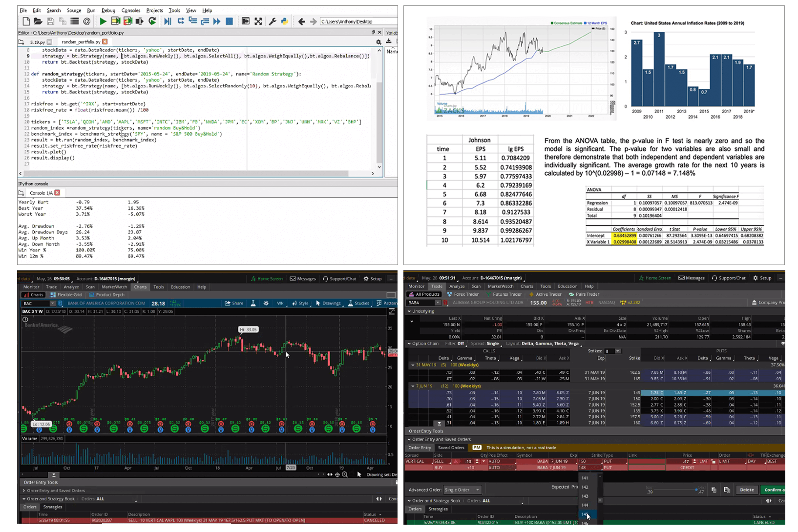Screen dimensions: 798x532
Task: Collapse the 7 JUN 19 expiration row
Action: click(413, 386)
